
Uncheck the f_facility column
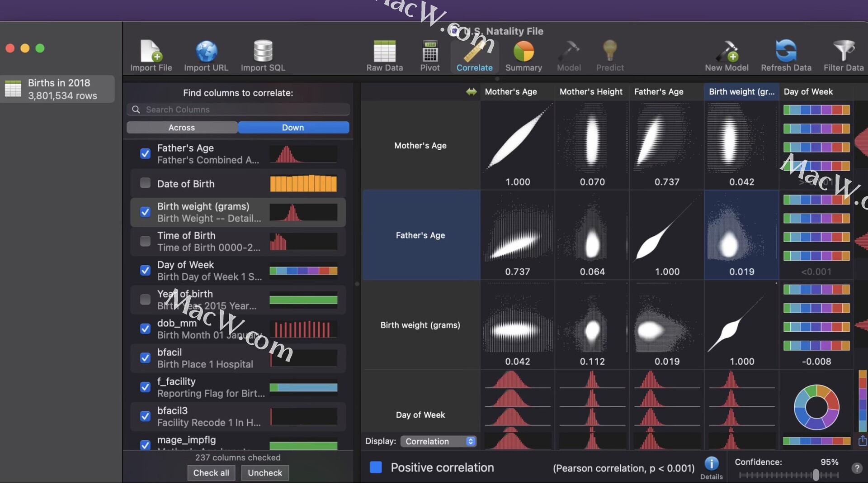pos(145,387)
